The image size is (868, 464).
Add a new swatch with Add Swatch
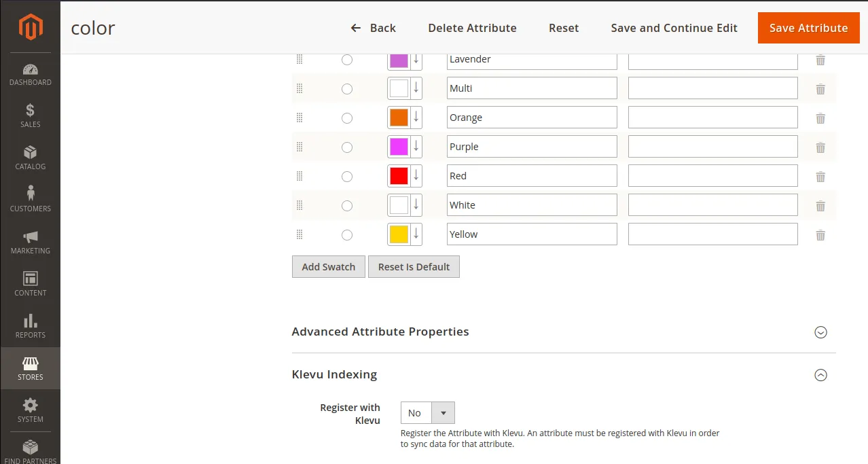329,267
